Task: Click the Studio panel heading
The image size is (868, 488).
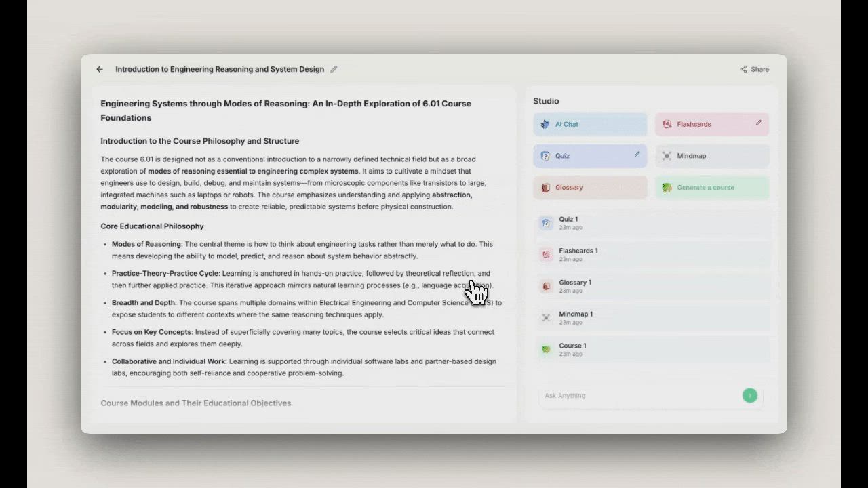Action: pyautogui.click(x=546, y=101)
